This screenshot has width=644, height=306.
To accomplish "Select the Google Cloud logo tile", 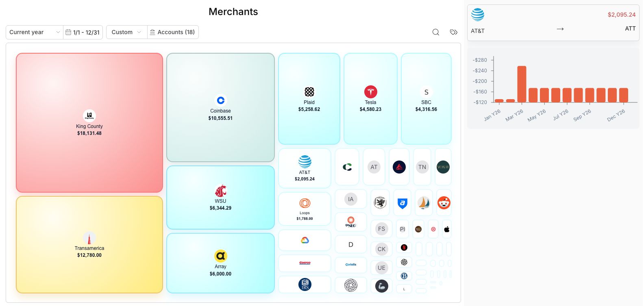I will point(305,240).
